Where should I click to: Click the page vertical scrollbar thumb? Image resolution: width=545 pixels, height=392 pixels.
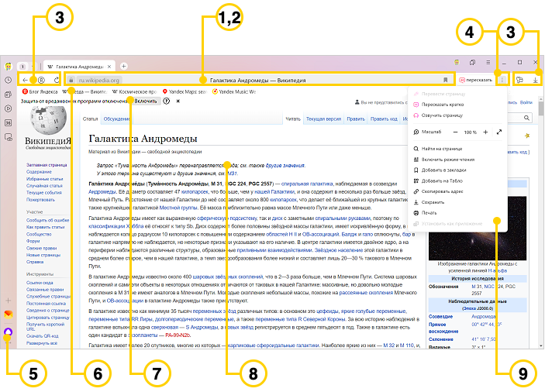[541, 108]
